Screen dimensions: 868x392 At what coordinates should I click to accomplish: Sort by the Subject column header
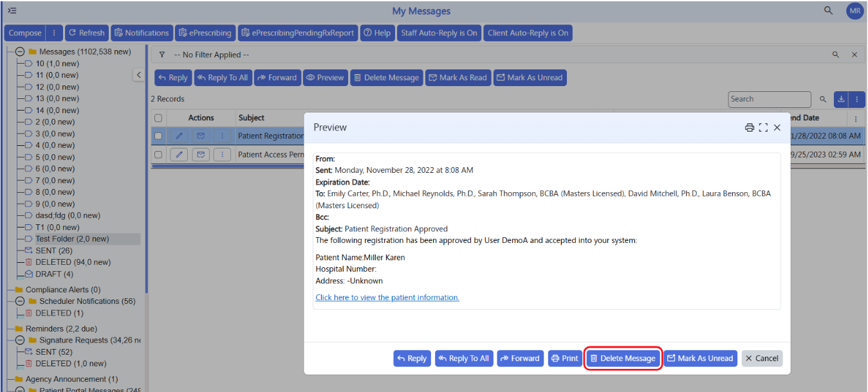(252, 118)
